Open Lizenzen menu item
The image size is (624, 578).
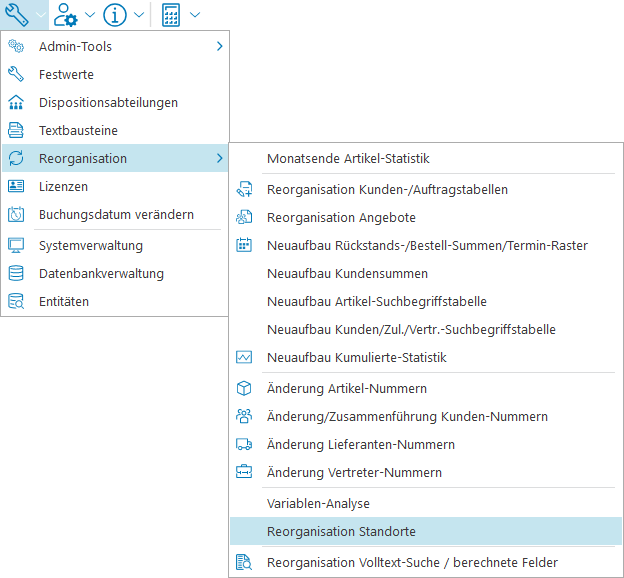[63, 186]
